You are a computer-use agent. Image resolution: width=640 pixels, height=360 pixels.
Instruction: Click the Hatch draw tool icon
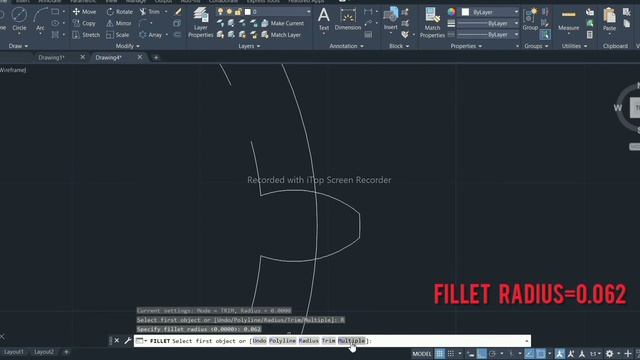pos(55,35)
